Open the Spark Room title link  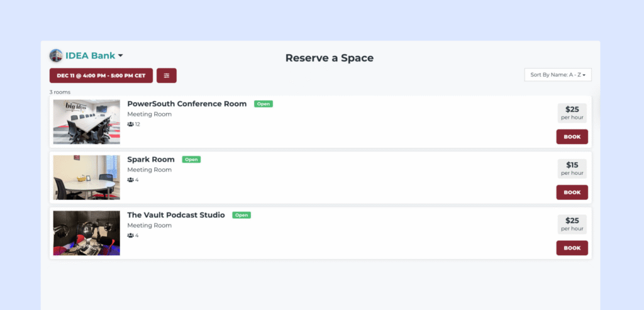(151, 159)
